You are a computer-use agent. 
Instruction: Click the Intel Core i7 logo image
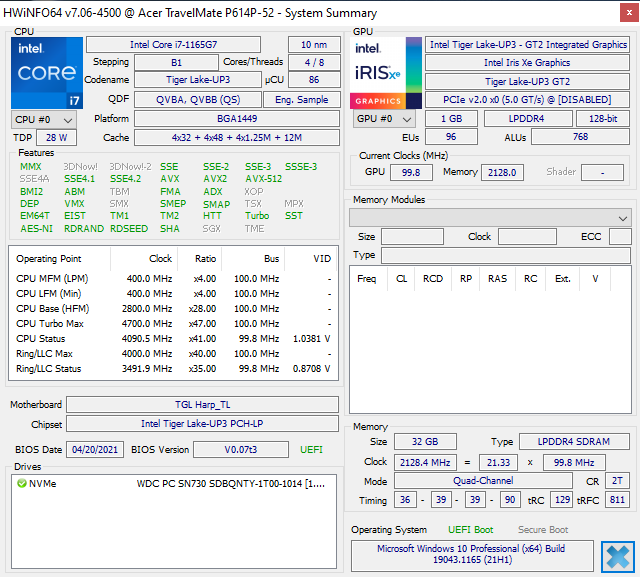pos(47,73)
